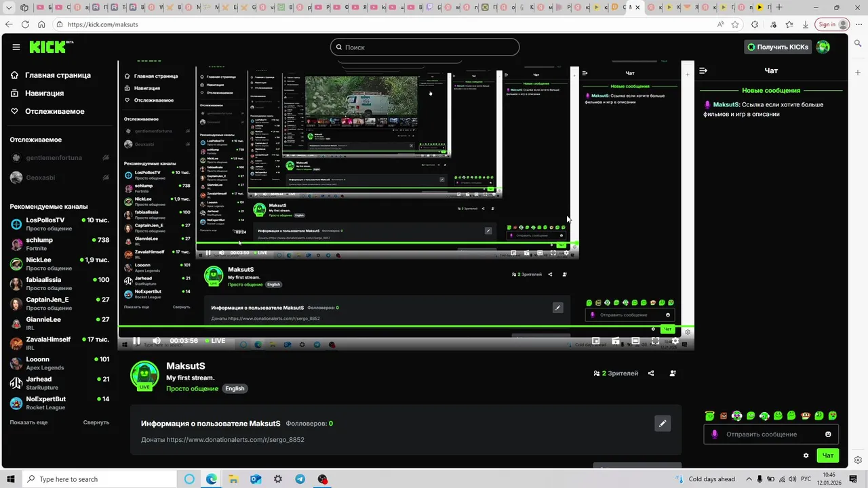This screenshot has width=868, height=488.
Task: Collapse channels with Свернуть
Action: (96, 422)
